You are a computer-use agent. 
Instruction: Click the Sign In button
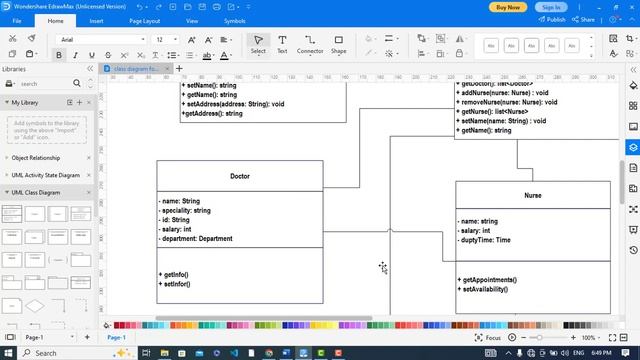[x=551, y=7]
